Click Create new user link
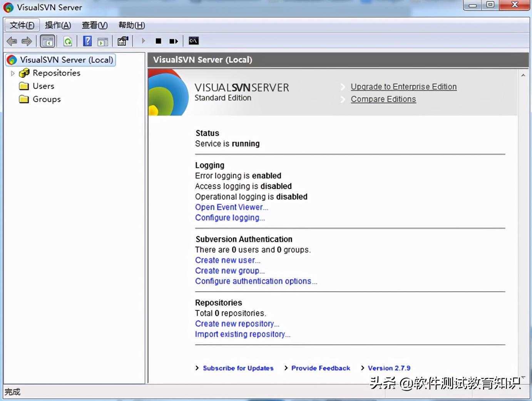The height and width of the screenshot is (401, 532). (228, 260)
